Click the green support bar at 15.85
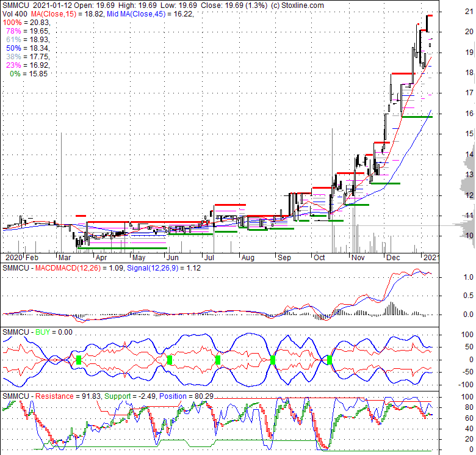The image size is (476, 455). (417, 117)
